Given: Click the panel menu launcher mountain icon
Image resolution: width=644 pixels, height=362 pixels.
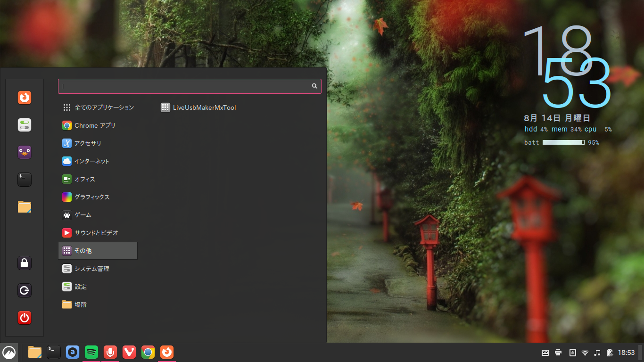Looking at the screenshot, I should [x=9, y=352].
